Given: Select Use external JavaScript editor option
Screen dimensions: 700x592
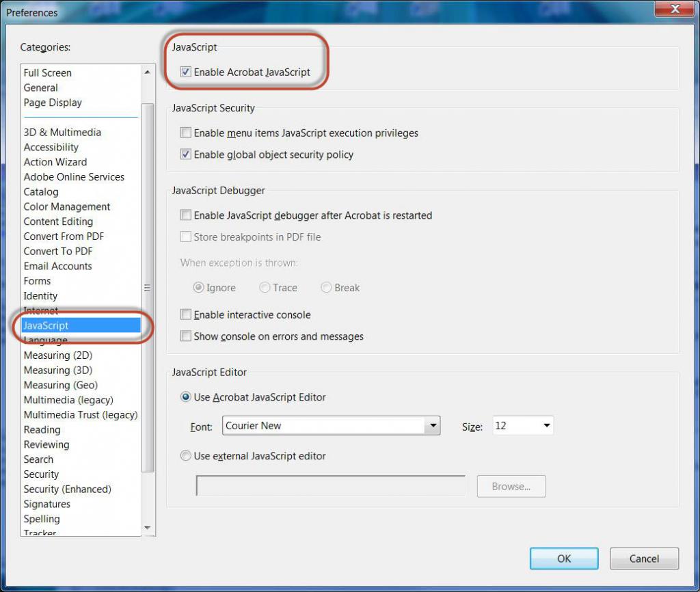Looking at the screenshot, I should point(186,456).
